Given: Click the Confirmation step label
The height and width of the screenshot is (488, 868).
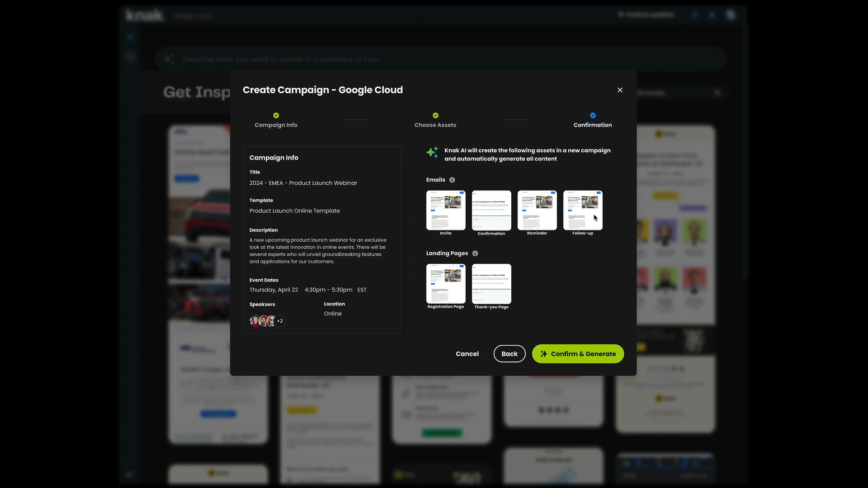Looking at the screenshot, I should (x=593, y=125).
